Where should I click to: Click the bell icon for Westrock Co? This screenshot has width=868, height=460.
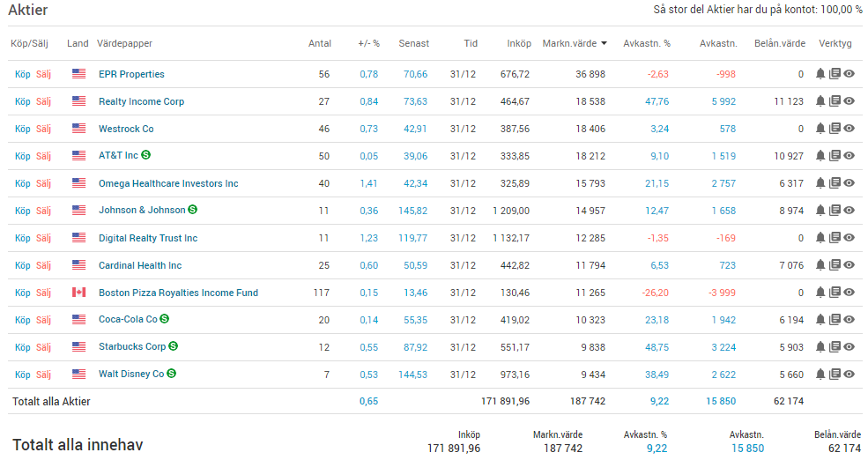pos(820,129)
